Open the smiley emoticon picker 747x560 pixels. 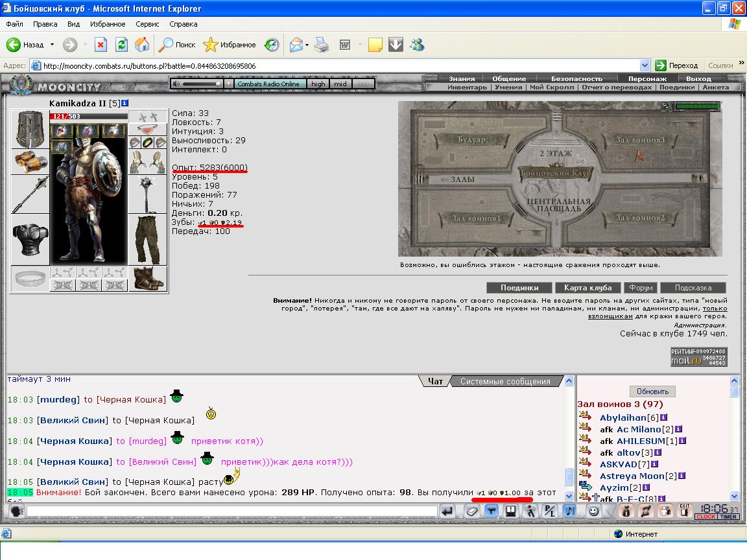[x=593, y=511]
